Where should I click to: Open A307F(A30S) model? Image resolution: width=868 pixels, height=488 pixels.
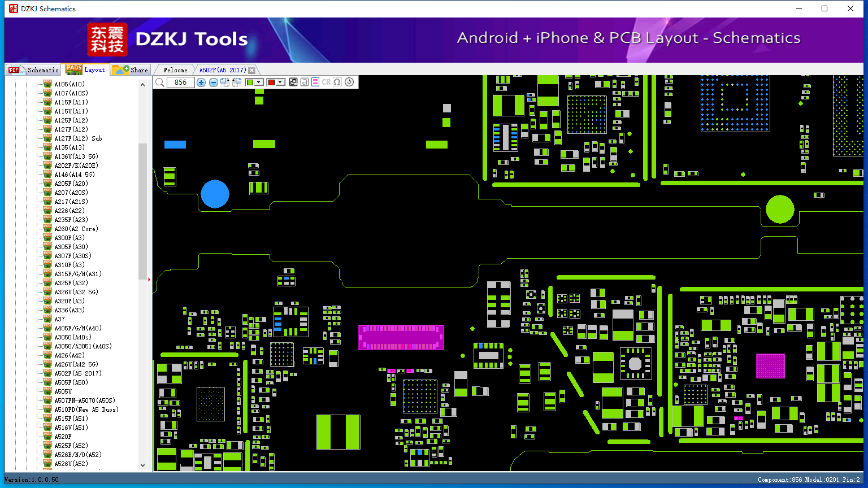[x=73, y=256]
